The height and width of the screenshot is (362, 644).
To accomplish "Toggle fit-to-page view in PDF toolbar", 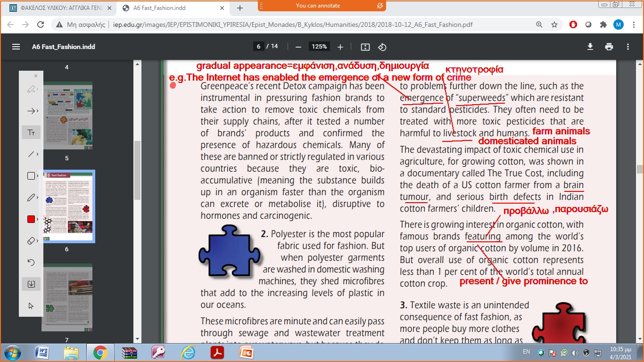I will click(365, 47).
